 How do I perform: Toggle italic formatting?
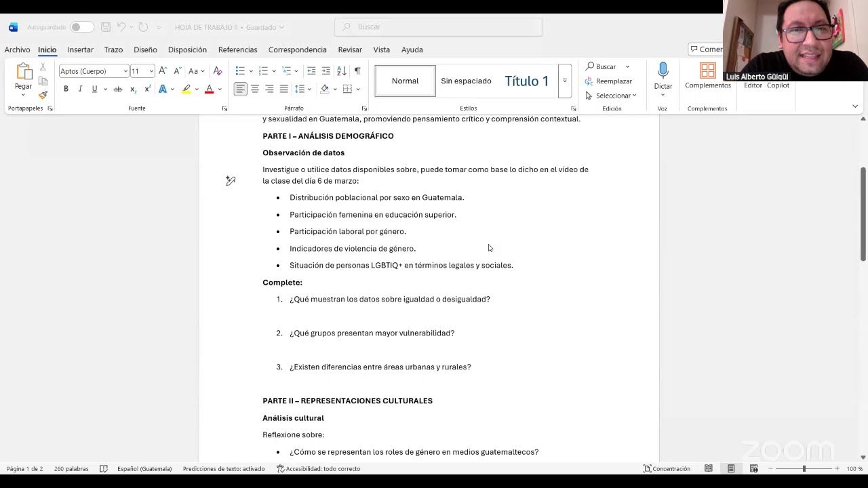(80, 89)
